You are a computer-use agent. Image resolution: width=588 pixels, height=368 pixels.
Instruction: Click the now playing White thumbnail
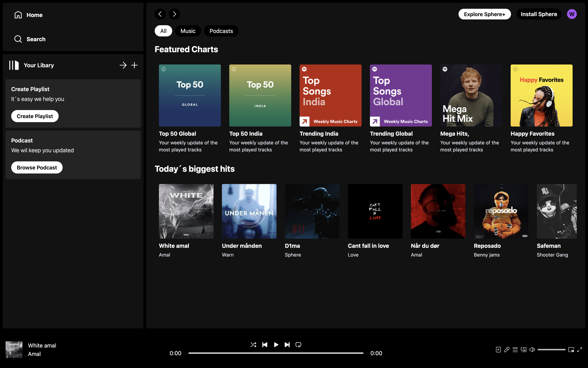[x=14, y=349]
